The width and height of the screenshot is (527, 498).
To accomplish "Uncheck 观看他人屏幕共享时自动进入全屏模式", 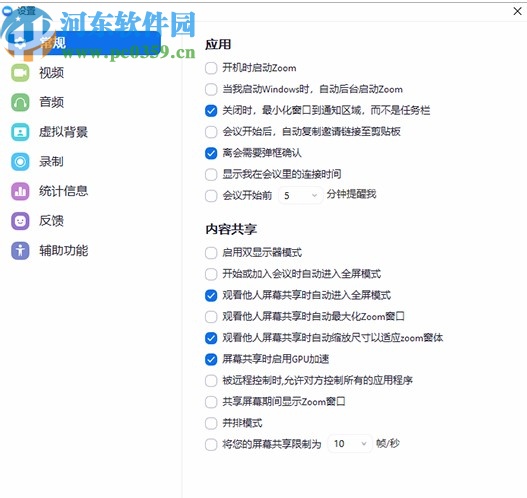I will (211, 295).
